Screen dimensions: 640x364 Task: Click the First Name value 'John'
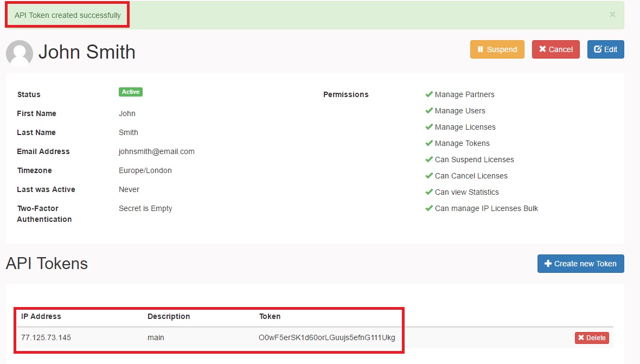pyautogui.click(x=127, y=113)
